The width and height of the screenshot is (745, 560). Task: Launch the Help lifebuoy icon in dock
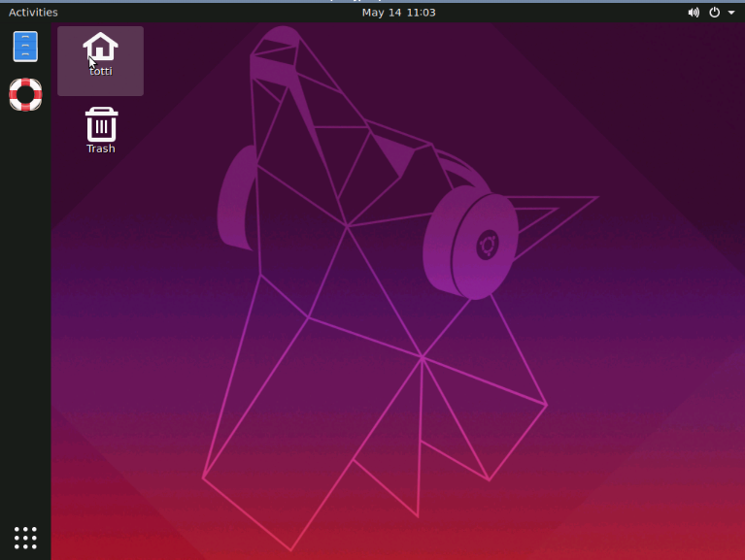(25, 94)
